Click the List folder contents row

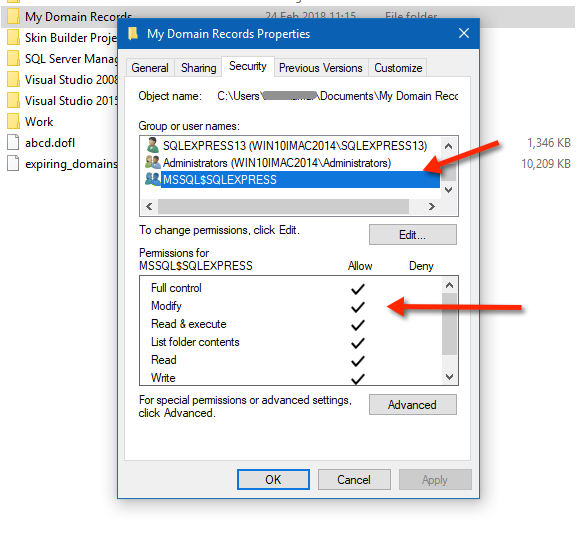pos(291,342)
